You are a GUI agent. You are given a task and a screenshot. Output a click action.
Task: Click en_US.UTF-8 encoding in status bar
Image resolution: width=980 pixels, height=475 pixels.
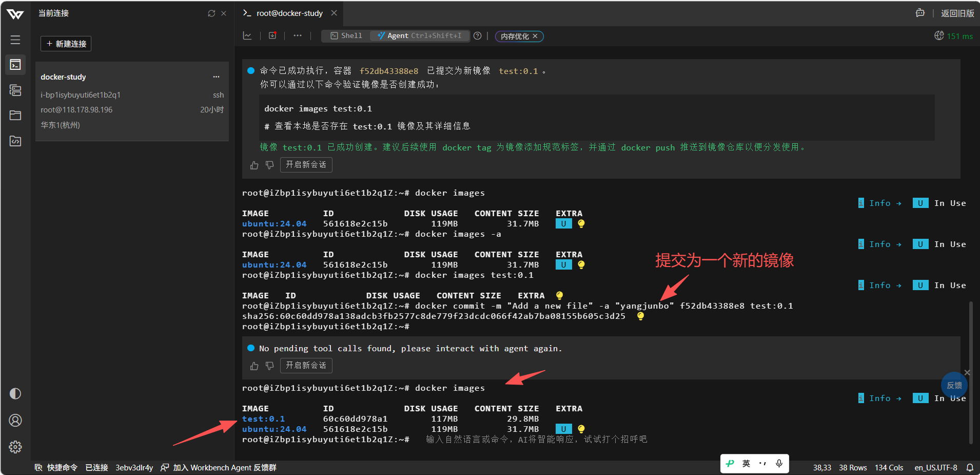click(936, 467)
